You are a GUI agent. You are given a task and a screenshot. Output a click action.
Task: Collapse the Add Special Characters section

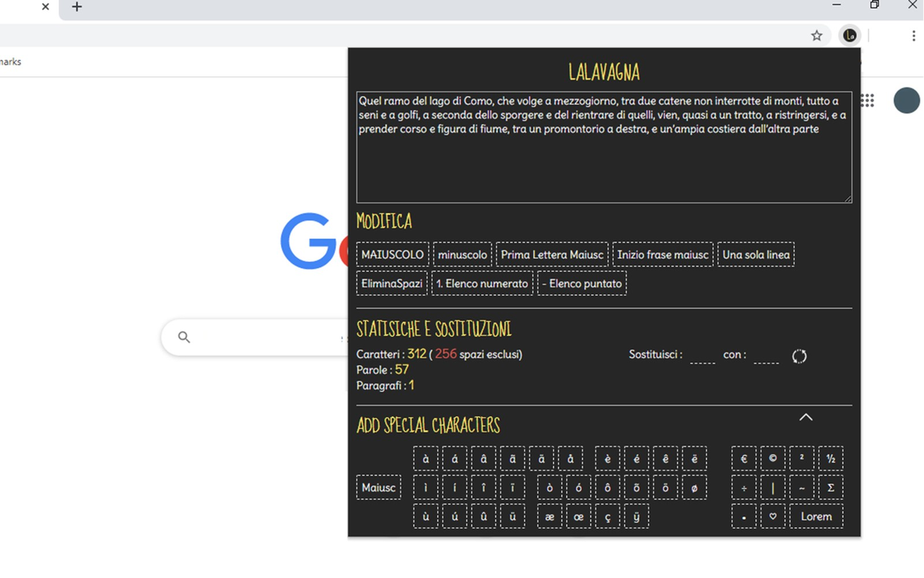pos(806,418)
